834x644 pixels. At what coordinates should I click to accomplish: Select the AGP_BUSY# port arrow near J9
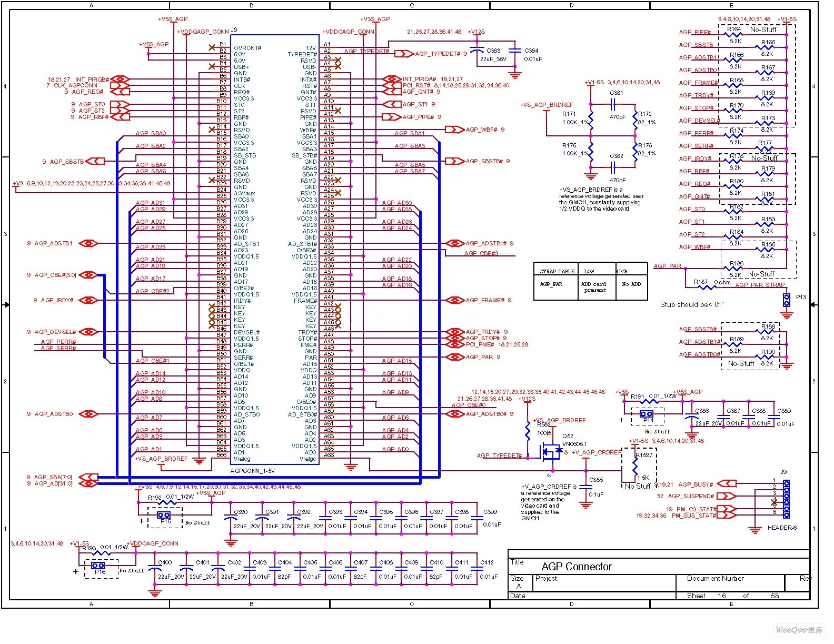pos(727,483)
